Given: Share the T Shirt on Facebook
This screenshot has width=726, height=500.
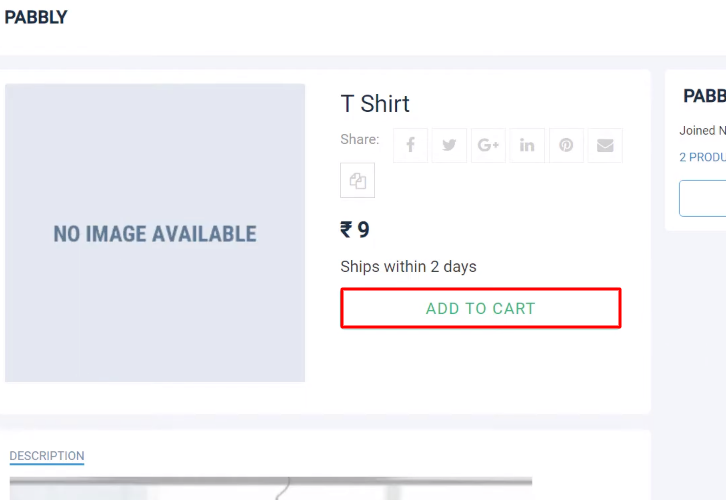Looking at the screenshot, I should (410, 145).
